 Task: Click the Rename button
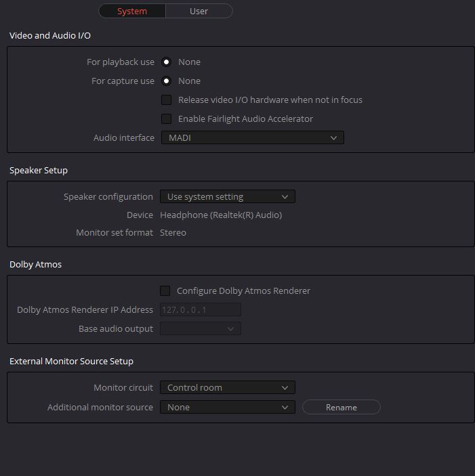click(x=342, y=408)
